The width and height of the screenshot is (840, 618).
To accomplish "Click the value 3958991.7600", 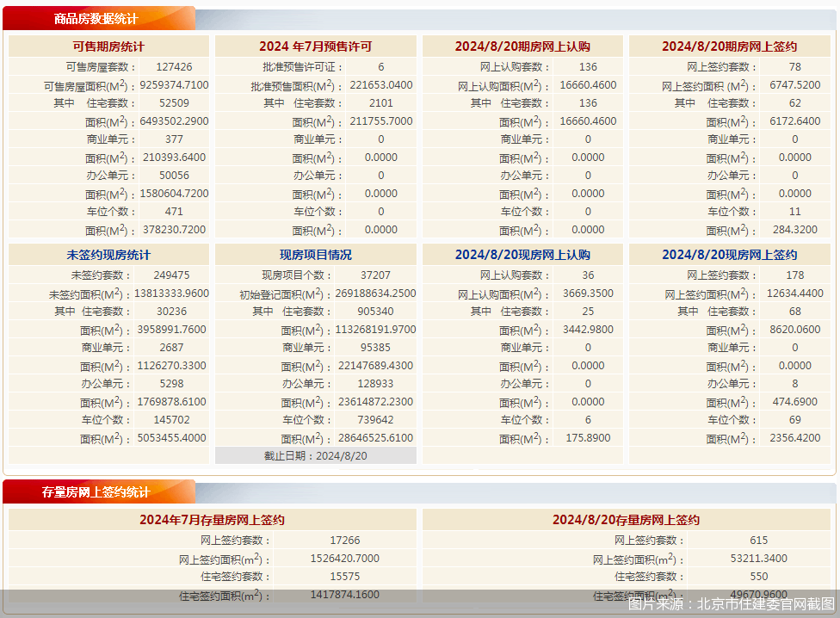I will coord(171,330).
